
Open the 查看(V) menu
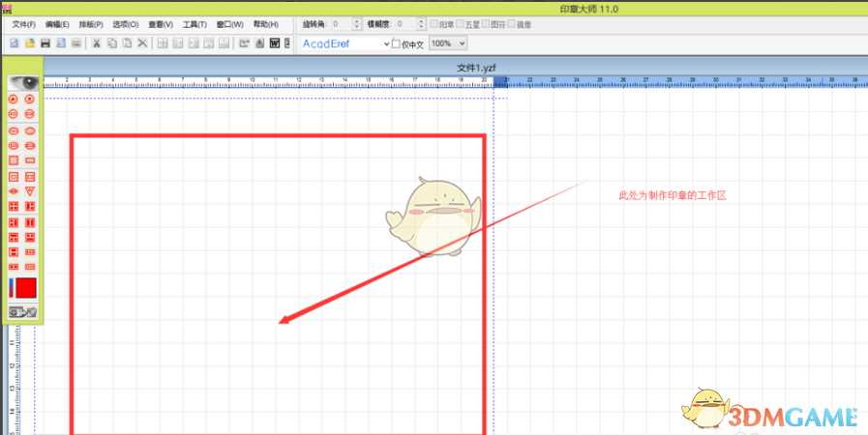tap(161, 24)
